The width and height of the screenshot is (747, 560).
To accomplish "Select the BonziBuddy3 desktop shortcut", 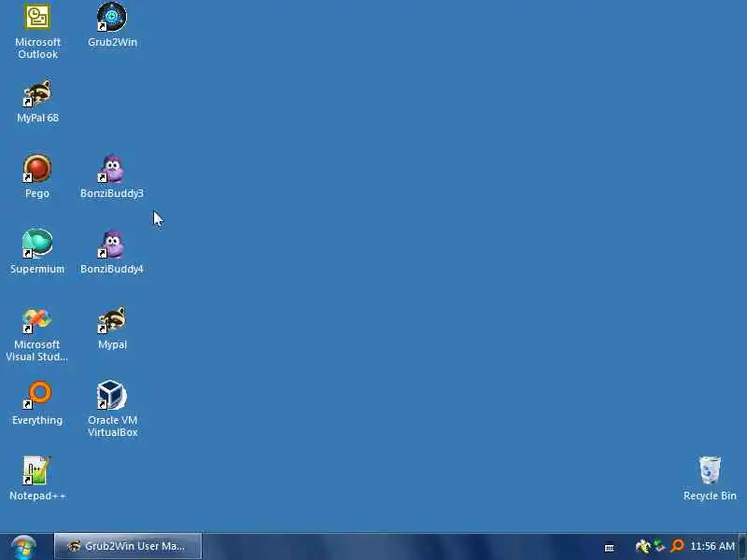I will pos(112,176).
